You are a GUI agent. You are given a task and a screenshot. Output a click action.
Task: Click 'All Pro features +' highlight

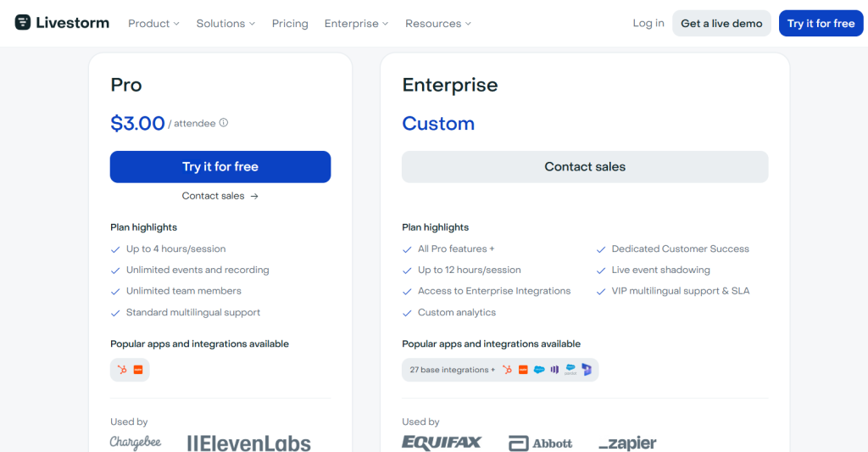[456, 248]
